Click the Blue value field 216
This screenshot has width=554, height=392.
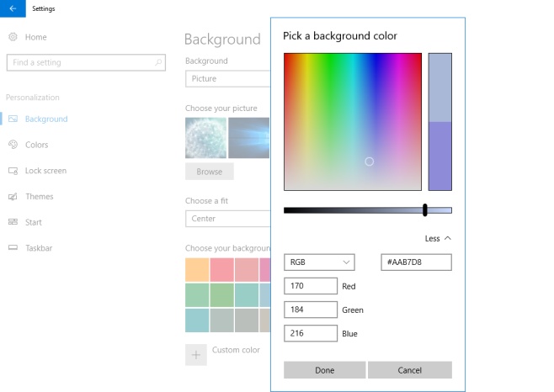[311, 333]
